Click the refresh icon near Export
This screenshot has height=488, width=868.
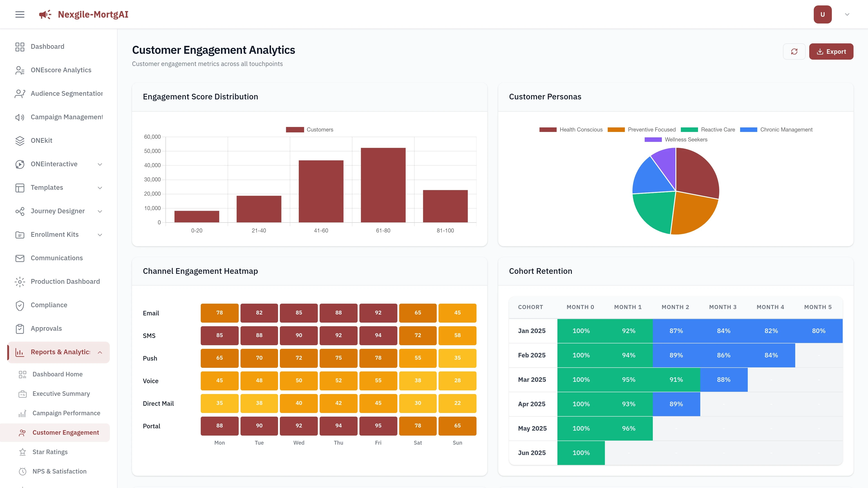(x=794, y=51)
